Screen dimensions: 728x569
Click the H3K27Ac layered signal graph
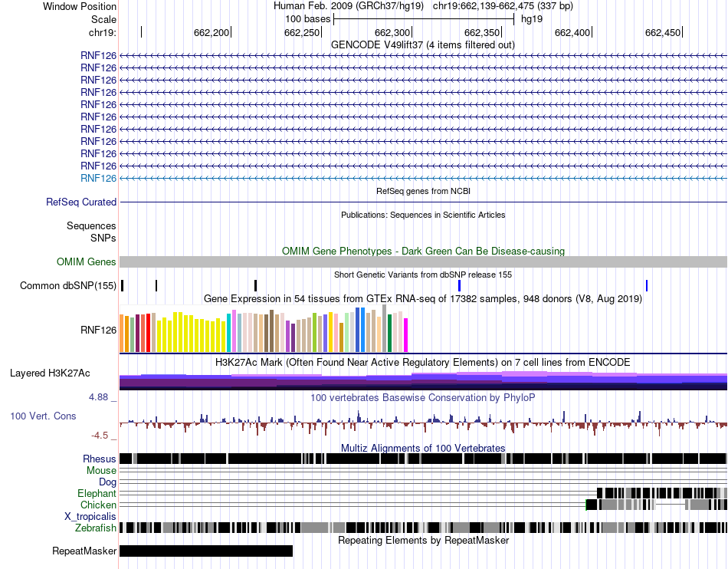[424, 380]
